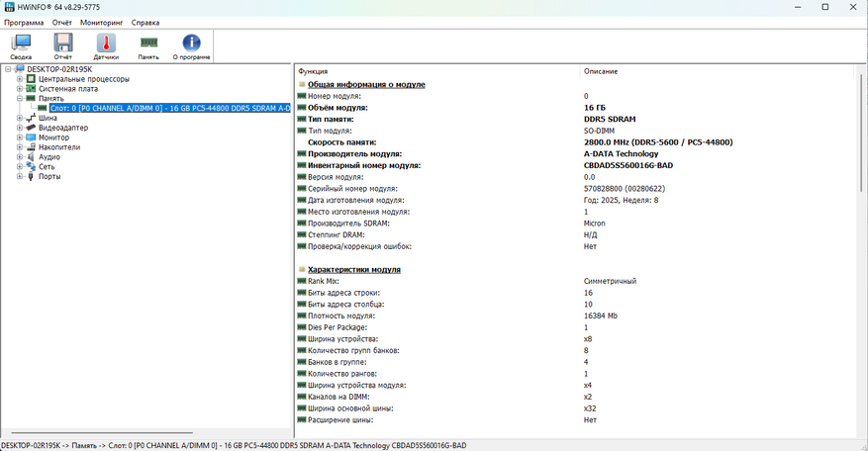Click the A-DATA Technology manufacturer value
Viewport: 868px width, 451px height.
(x=622, y=154)
